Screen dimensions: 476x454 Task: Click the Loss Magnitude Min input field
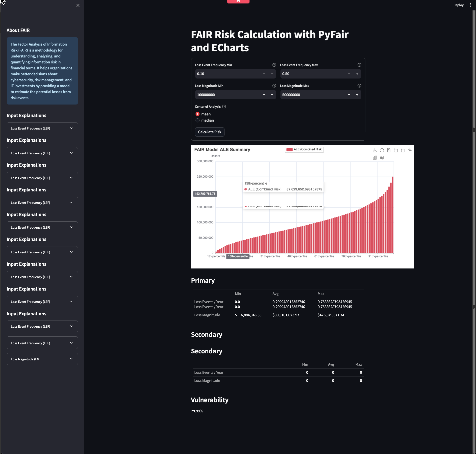coord(227,95)
